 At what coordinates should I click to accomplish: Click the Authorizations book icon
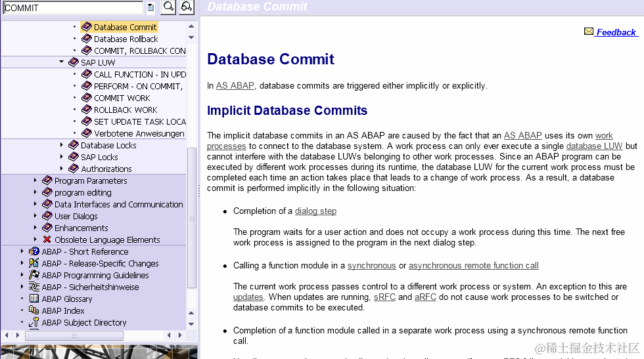[74, 169]
